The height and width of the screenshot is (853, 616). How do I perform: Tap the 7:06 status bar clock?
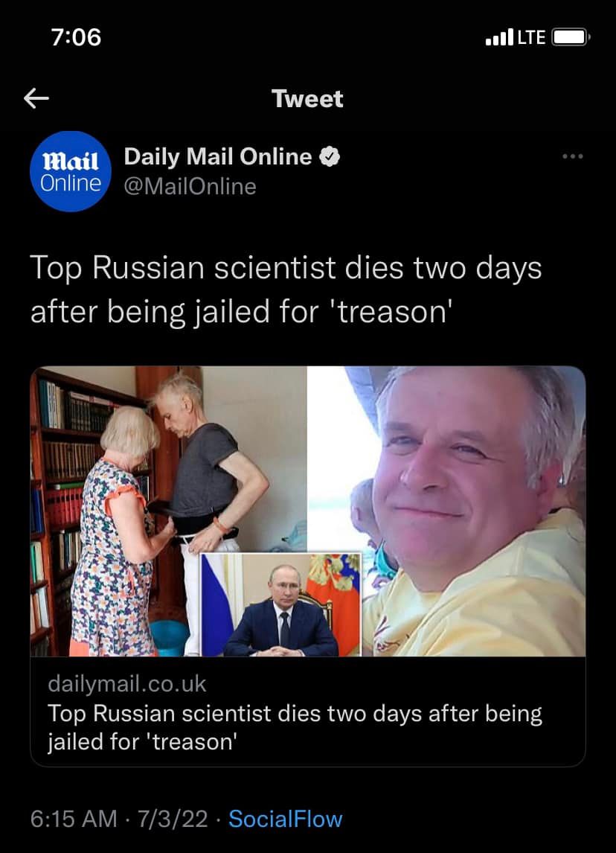(76, 37)
